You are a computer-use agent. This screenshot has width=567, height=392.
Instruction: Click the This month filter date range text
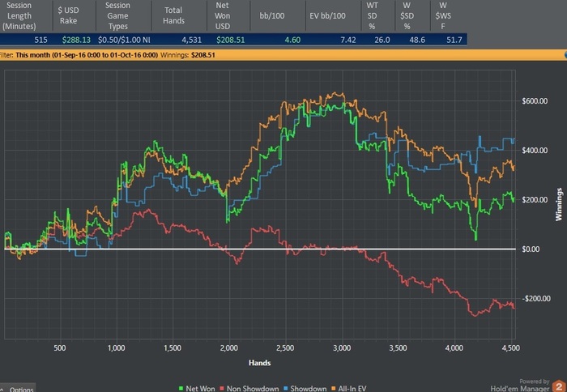pos(87,55)
